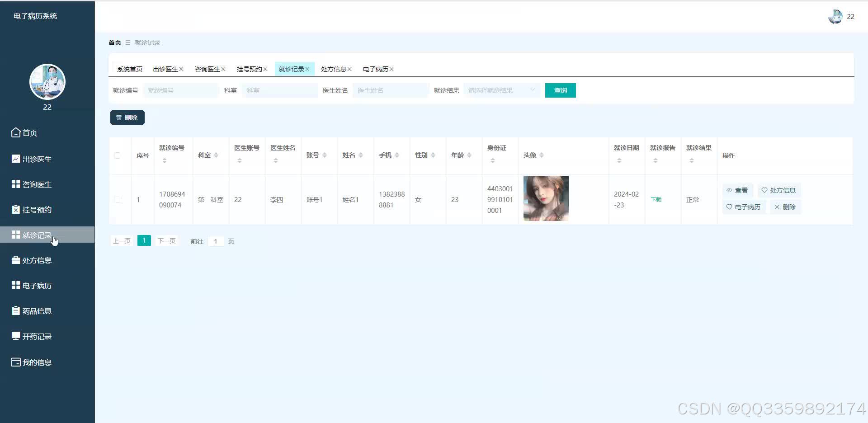Click the 首页 breadcrumb link
Viewport: 868px width, 423px height.
pyautogui.click(x=115, y=42)
